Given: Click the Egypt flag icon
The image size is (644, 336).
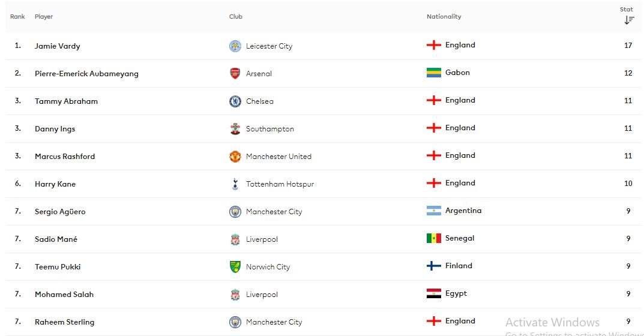Looking at the screenshot, I should coord(434,293).
